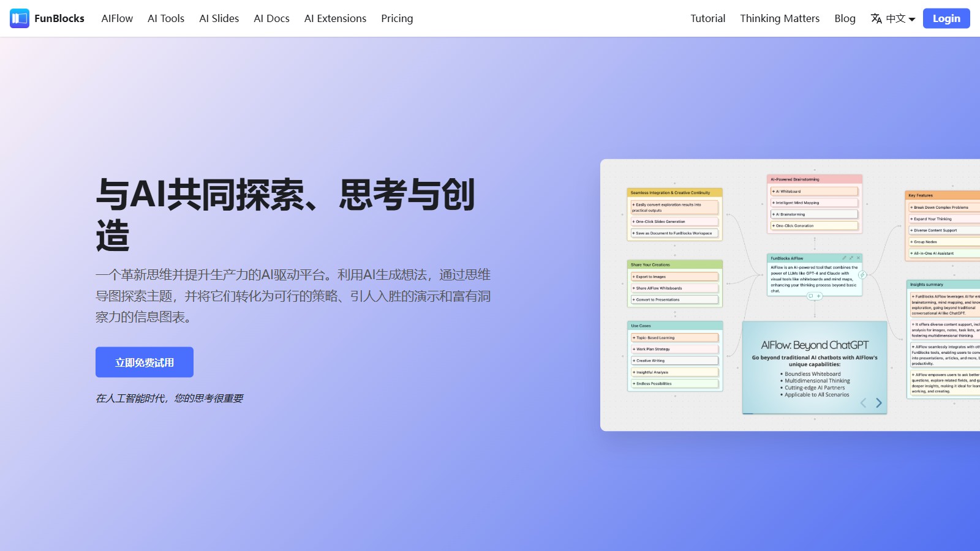The width and height of the screenshot is (980, 551).
Task: Open the Thinking Matters link
Action: 779,18
